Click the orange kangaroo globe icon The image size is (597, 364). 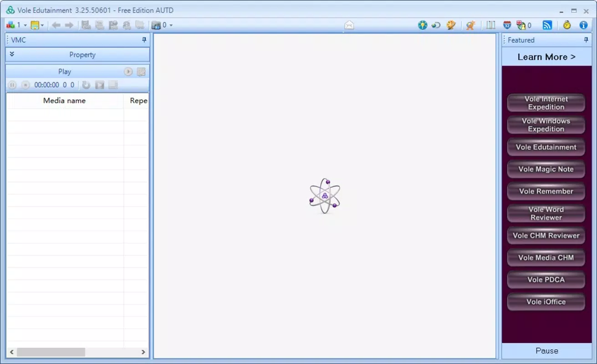[x=471, y=25]
